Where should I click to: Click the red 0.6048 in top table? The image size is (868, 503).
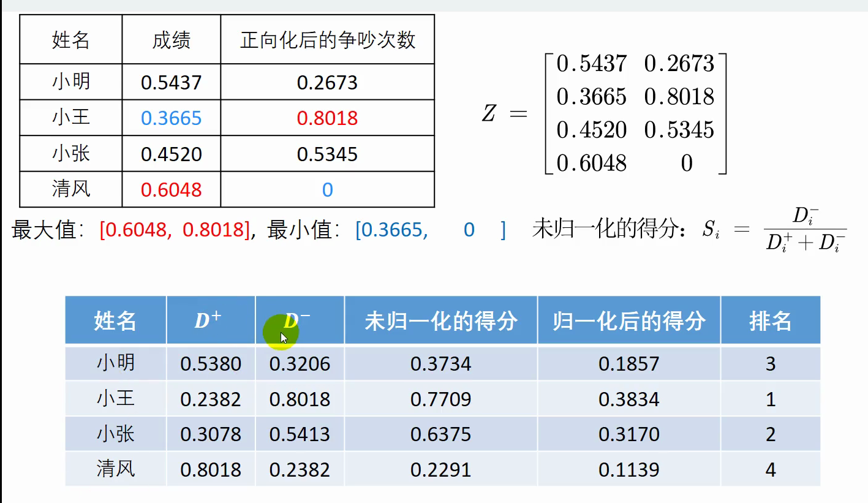pyautogui.click(x=171, y=190)
